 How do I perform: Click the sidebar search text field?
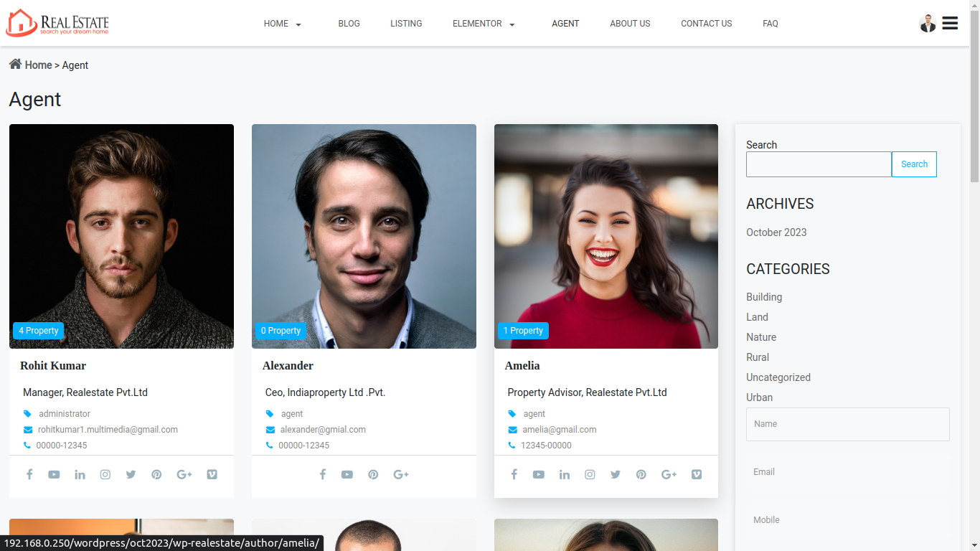pyautogui.click(x=819, y=164)
